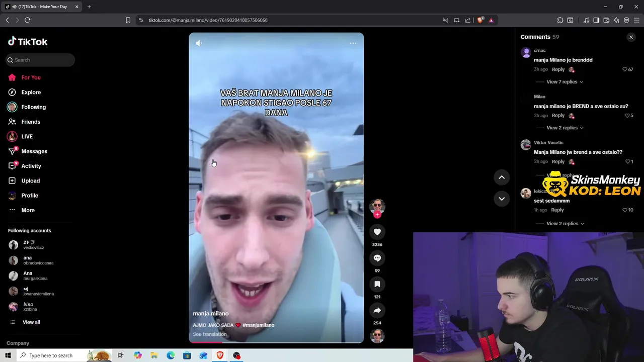Reload the page in browser toolbar
The width and height of the screenshot is (644, 362).
pos(27,20)
